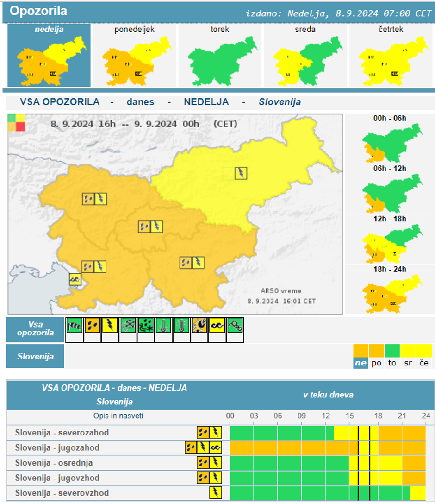The image size is (435, 504).
Task: Select the 00h - 06h interval thumbnail
Action: (x=390, y=139)
